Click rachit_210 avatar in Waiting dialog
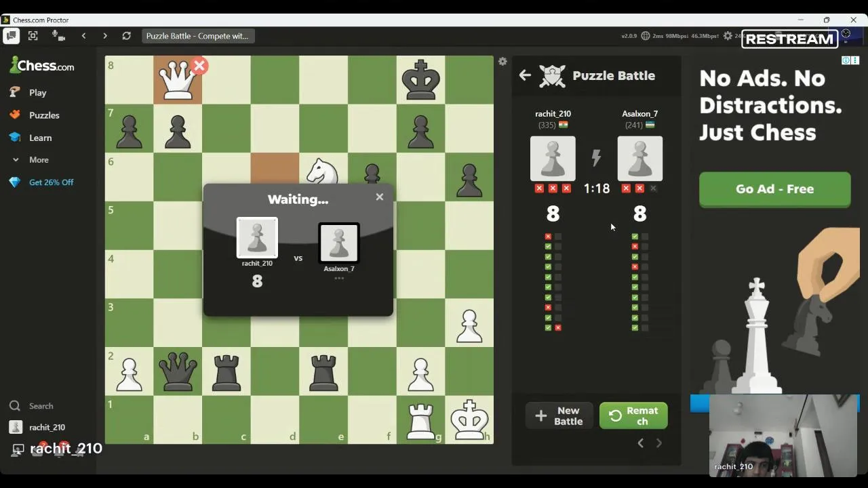868x488 pixels. tap(257, 238)
